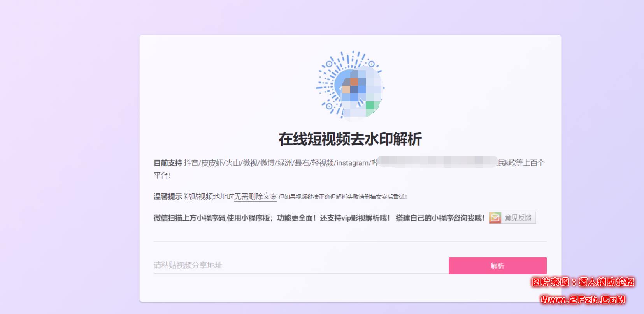
Task: Click the 目前支持 label
Action: tap(168, 163)
